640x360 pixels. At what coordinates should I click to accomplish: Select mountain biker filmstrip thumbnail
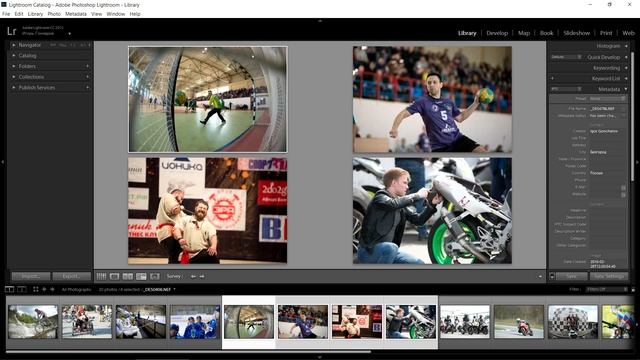tap(33, 322)
